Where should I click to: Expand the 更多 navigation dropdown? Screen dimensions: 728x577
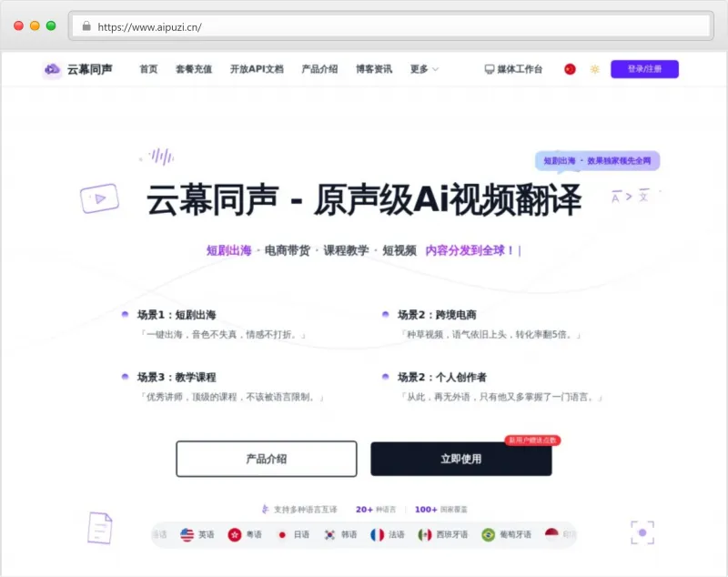(x=422, y=69)
